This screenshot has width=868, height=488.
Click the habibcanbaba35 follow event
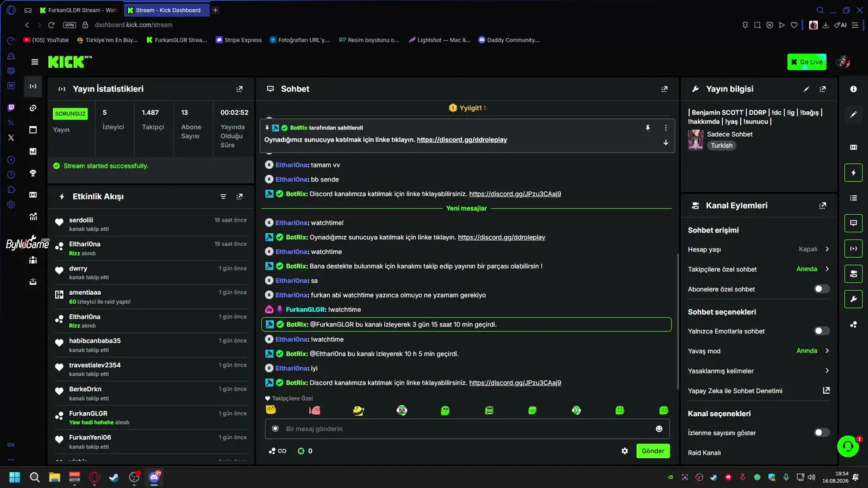[x=151, y=345]
